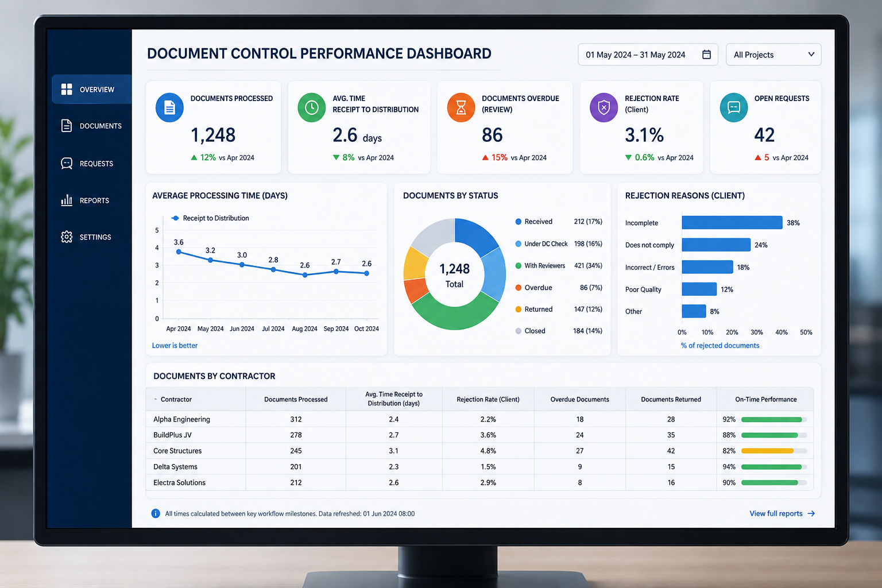882x588 pixels.
Task: Click the Settings gear icon in sidebar
Action: click(x=67, y=237)
